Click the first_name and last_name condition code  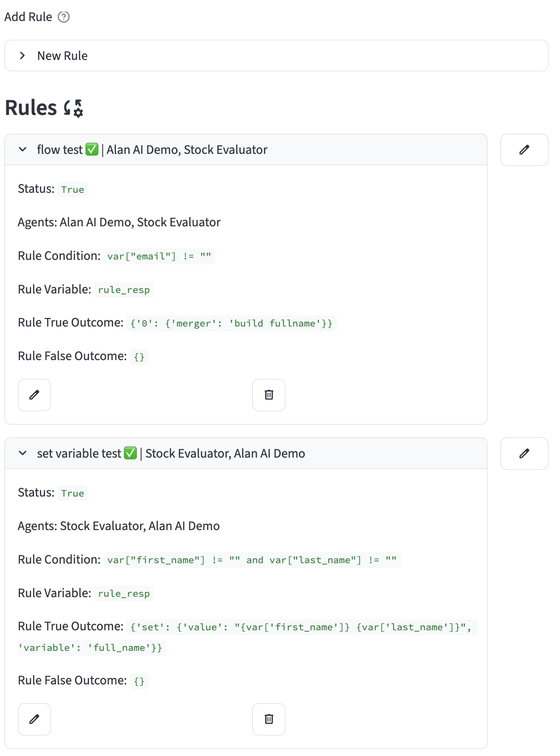click(251, 560)
